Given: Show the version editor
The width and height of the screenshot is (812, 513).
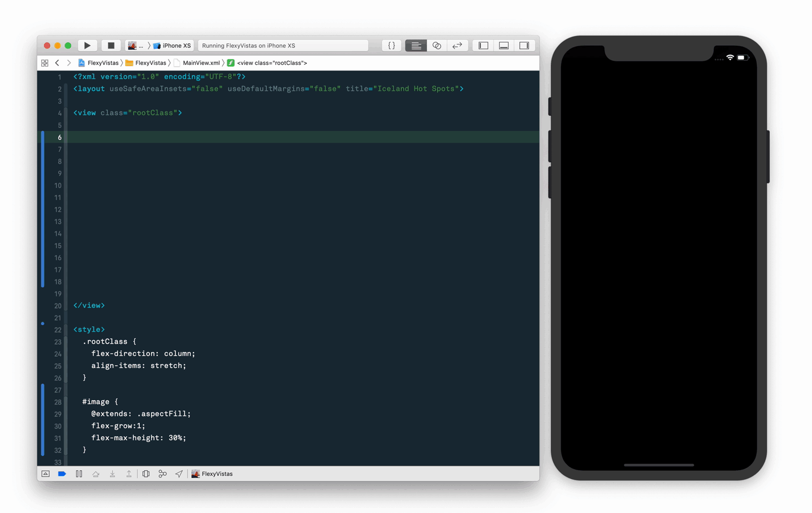Looking at the screenshot, I should tap(457, 46).
